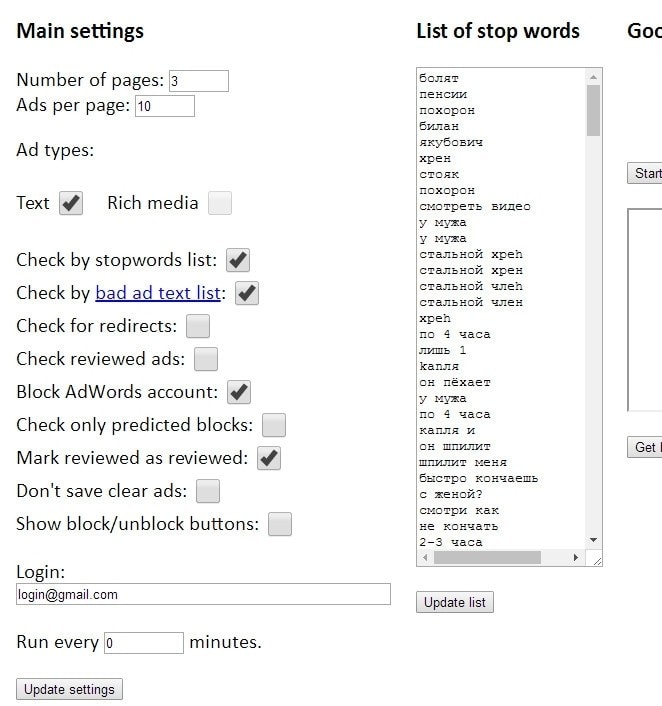Image resolution: width=662 pixels, height=706 pixels.
Task: Open the bad ad text list link
Action: (x=158, y=293)
